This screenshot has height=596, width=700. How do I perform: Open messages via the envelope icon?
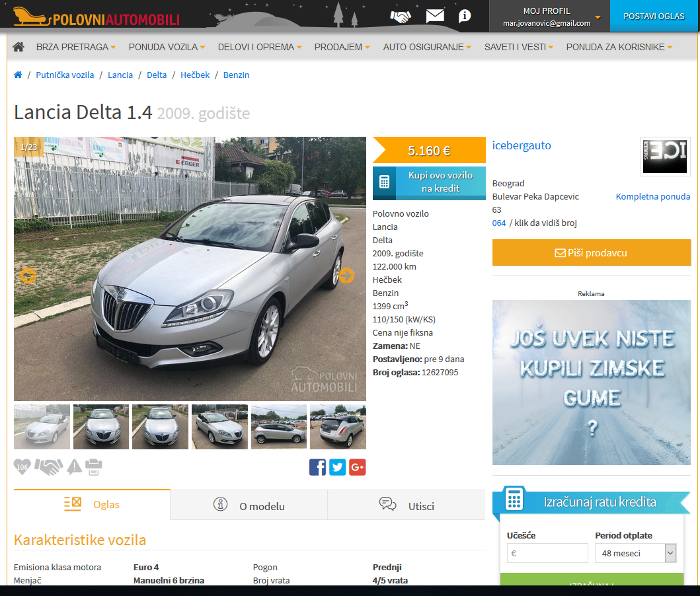pyautogui.click(x=435, y=16)
